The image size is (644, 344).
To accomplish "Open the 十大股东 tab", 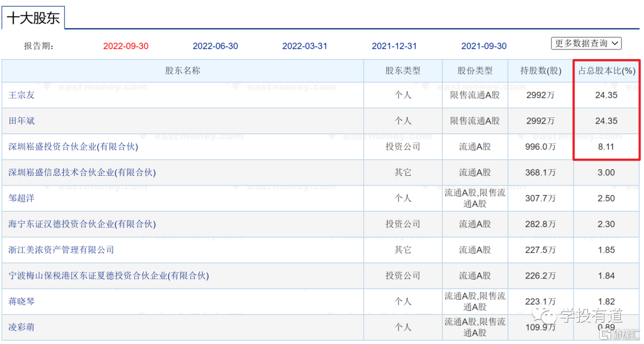I will point(33,18).
